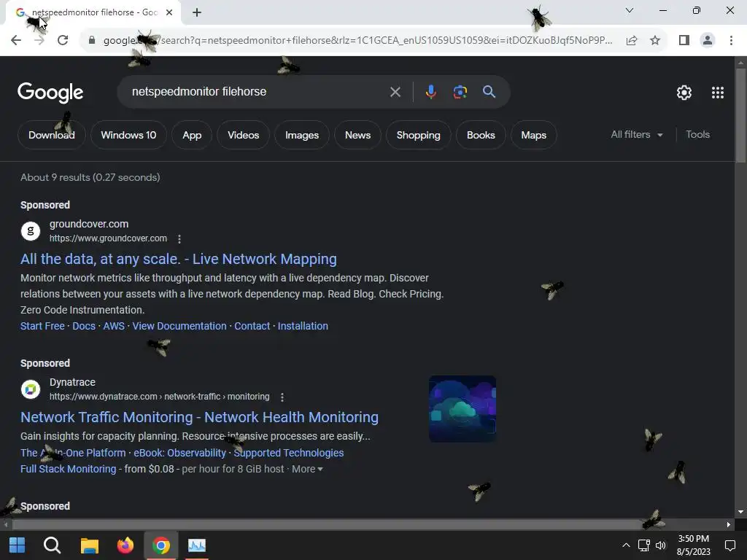Open a new tab with the plus button
This screenshot has height=560, width=747.
(x=197, y=12)
